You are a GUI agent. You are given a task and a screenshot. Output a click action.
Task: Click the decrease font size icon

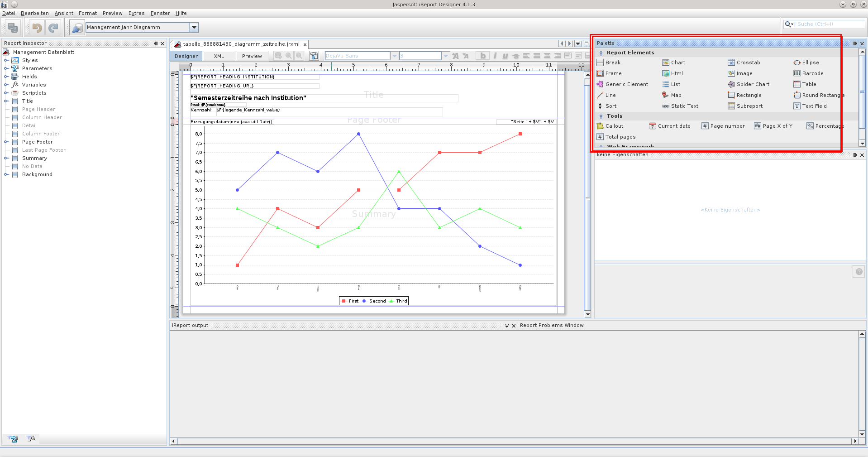coord(466,56)
